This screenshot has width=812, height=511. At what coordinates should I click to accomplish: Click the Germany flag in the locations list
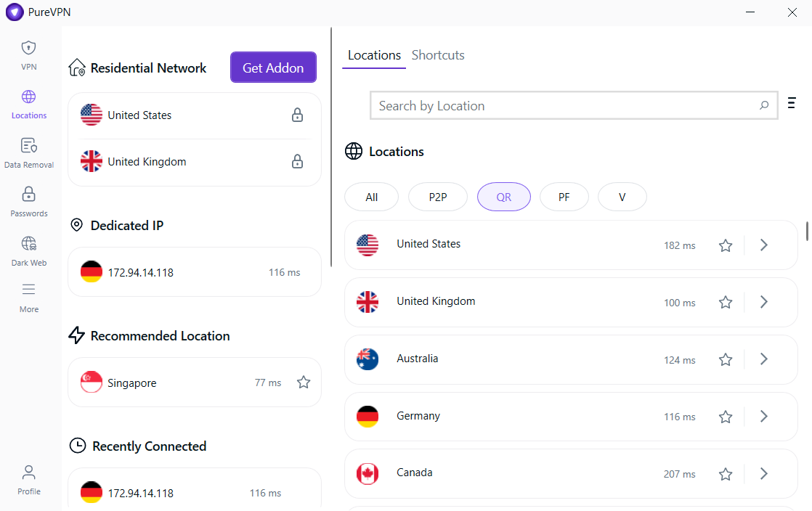tap(368, 416)
